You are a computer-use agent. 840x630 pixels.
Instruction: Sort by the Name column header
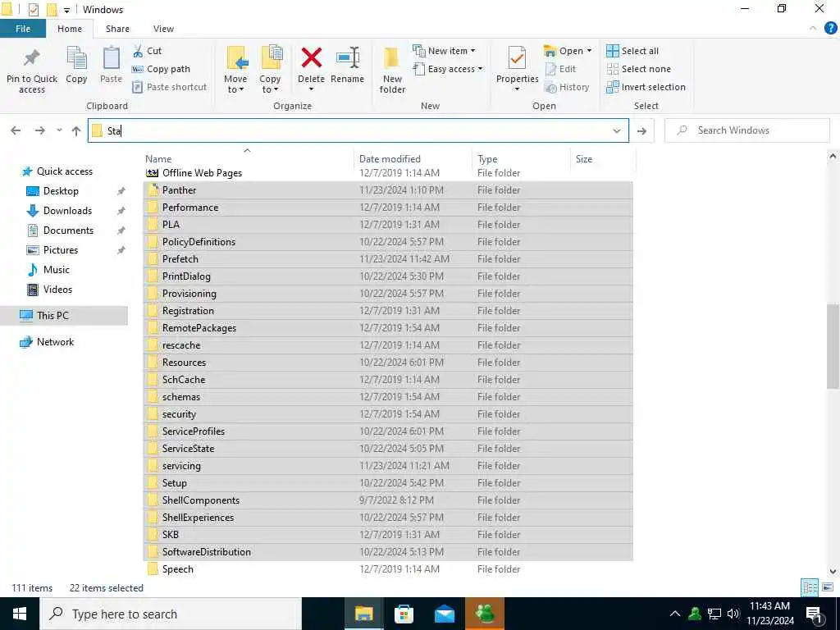tap(158, 159)
